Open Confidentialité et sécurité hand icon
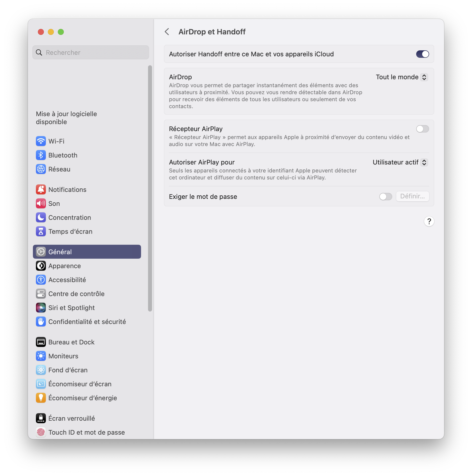Image resolution: width=472 pixels, height=476 pixels. pos(41,321)
